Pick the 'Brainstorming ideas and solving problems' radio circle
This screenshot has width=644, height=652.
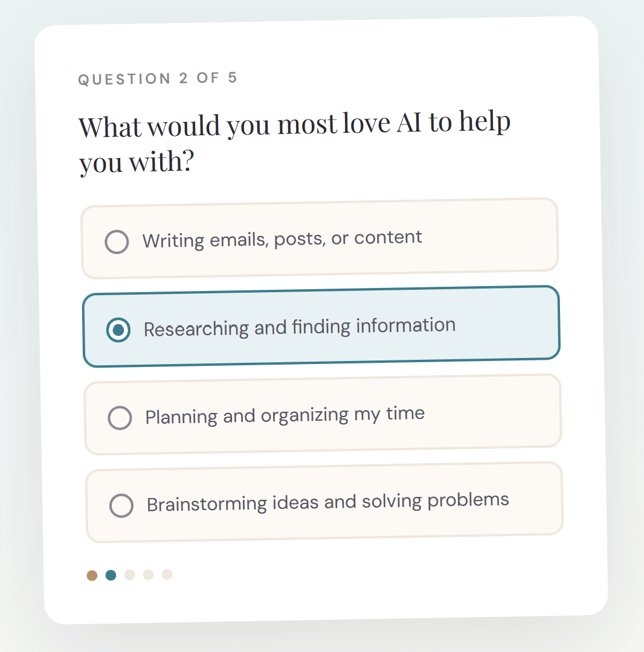121,506
